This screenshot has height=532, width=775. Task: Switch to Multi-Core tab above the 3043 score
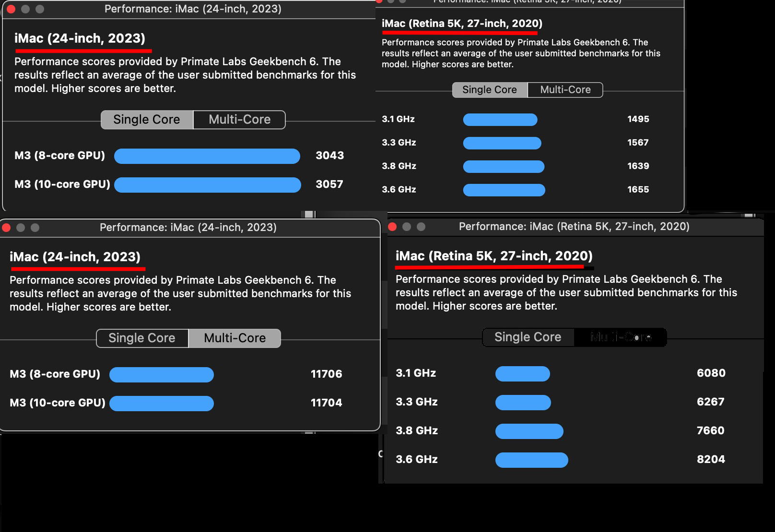point(239,120)
